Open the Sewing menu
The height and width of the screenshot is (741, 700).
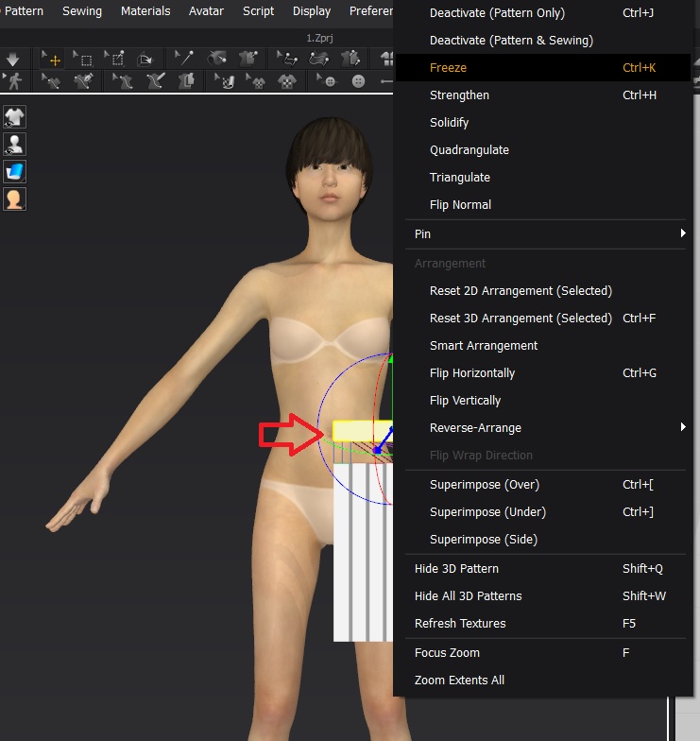click(82, 11)
